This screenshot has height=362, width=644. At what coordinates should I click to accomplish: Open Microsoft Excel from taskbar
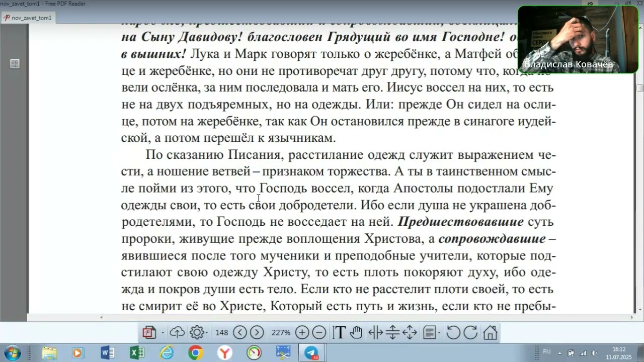137,353
